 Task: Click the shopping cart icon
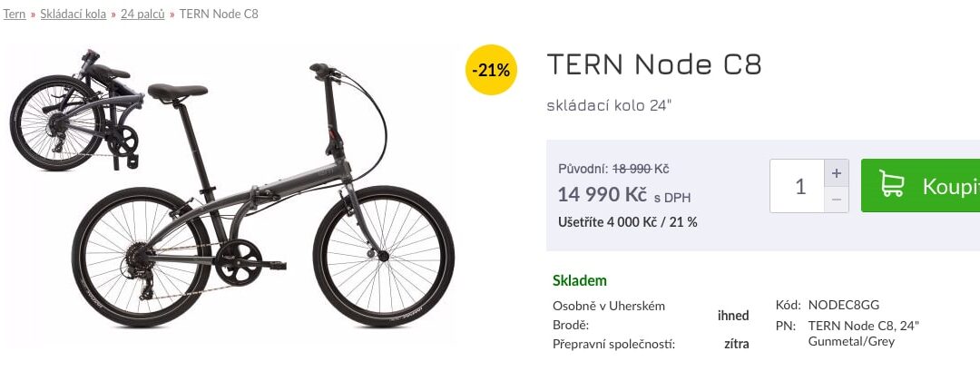(893, 185)
